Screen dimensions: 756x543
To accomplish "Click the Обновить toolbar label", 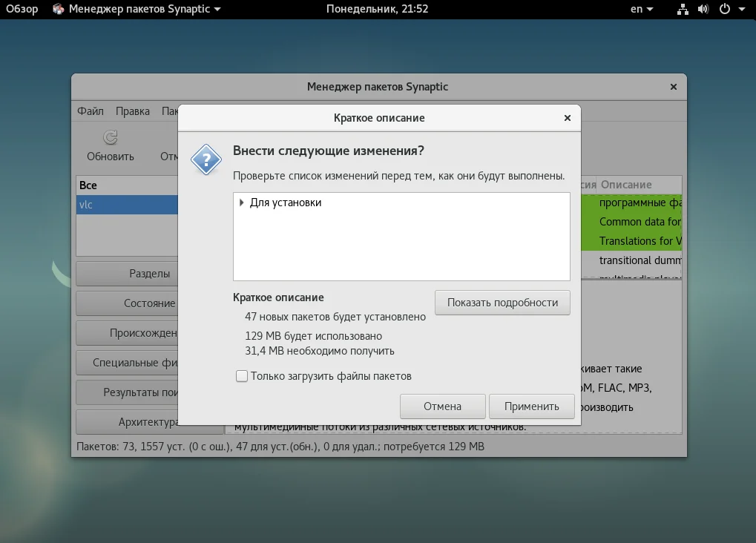I will tap(111, 157).
